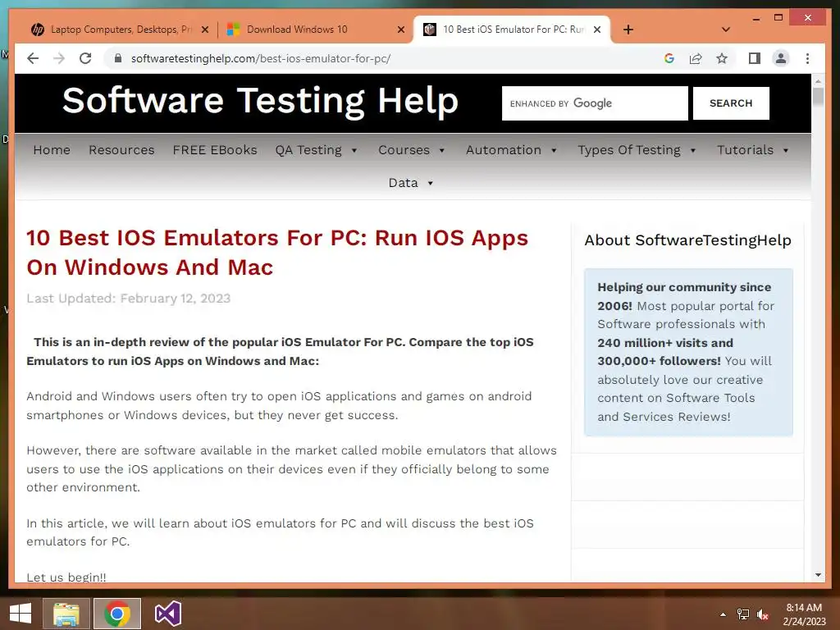840x630 pixels.
Task: Share this page icon
Action: click(696, 58)
